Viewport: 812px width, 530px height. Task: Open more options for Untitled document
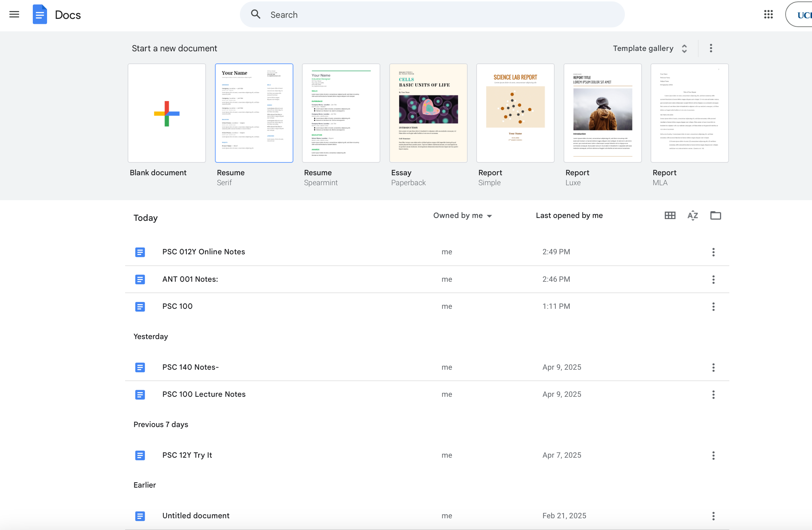pos(713,516)
